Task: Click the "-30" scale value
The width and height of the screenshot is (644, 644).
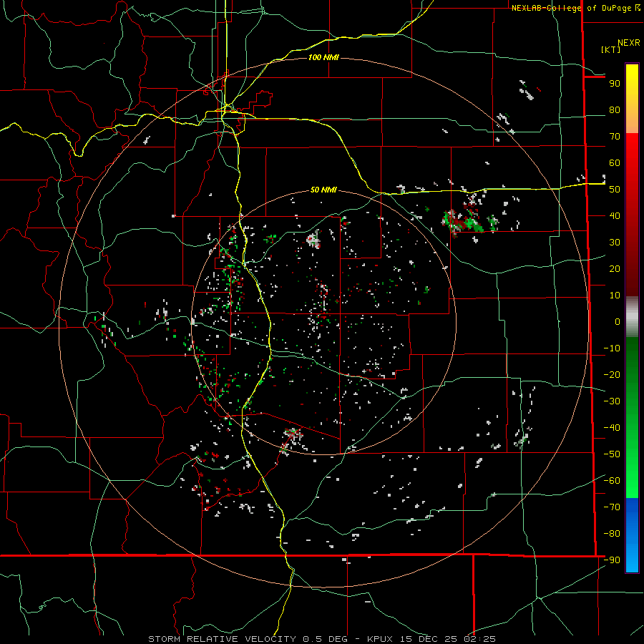Action: click(x=612, y=401)
